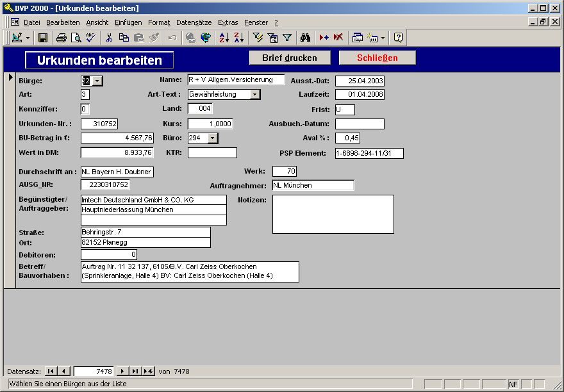The image size is (564, 392).
Task: Go to previous record navigation button
Action: (64, 371)
